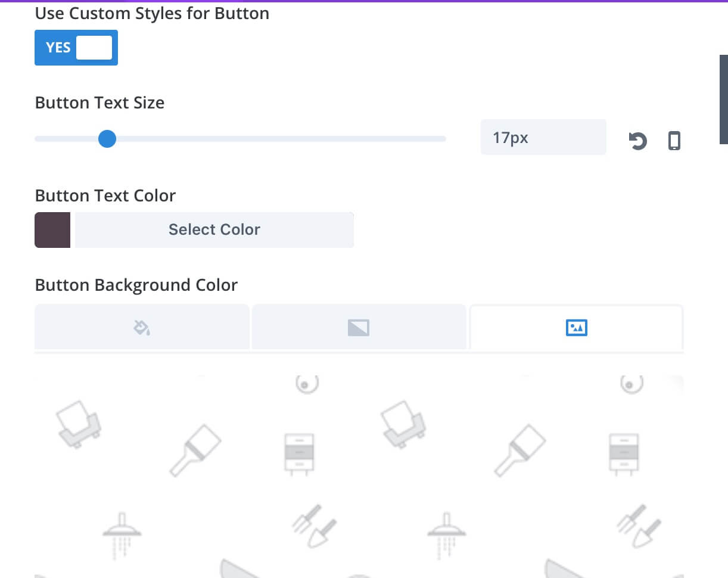
Task: Switch to the gradient background tab
Action: click(x=359, y=327)
